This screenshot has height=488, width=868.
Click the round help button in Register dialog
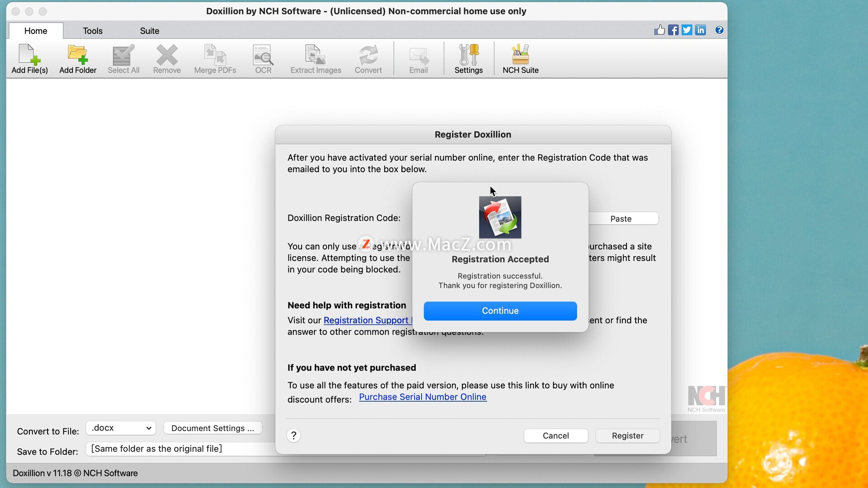[293, 435]
